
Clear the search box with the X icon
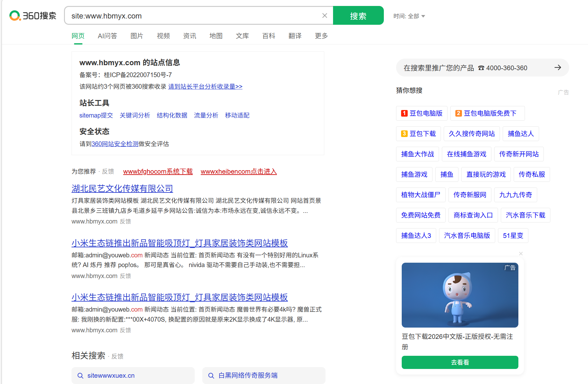pos(325,16)
